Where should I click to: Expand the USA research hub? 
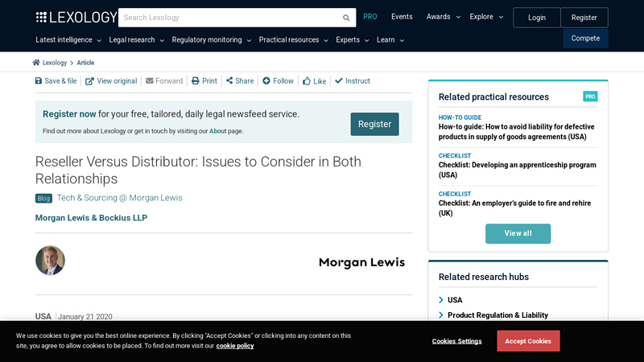click(441, 300)
